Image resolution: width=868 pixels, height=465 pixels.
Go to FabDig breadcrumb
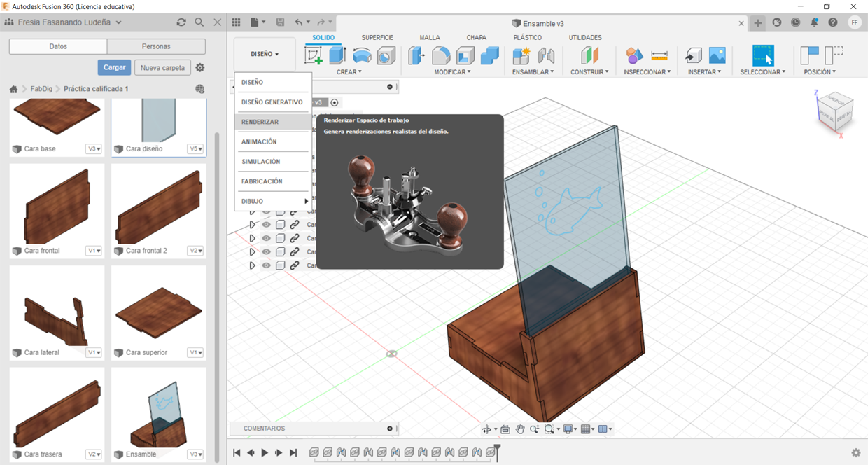click(41, 89)
